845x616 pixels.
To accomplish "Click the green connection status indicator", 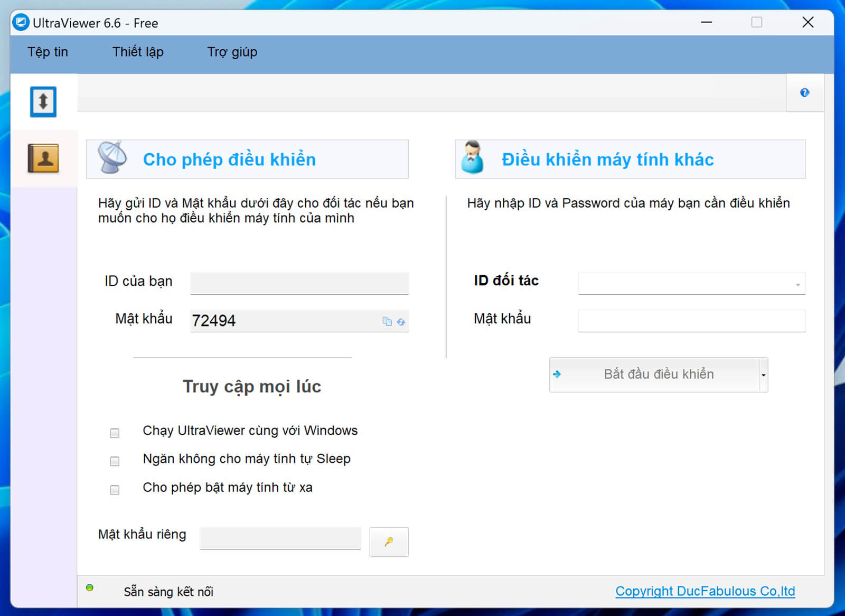I will tap(90, 587).
